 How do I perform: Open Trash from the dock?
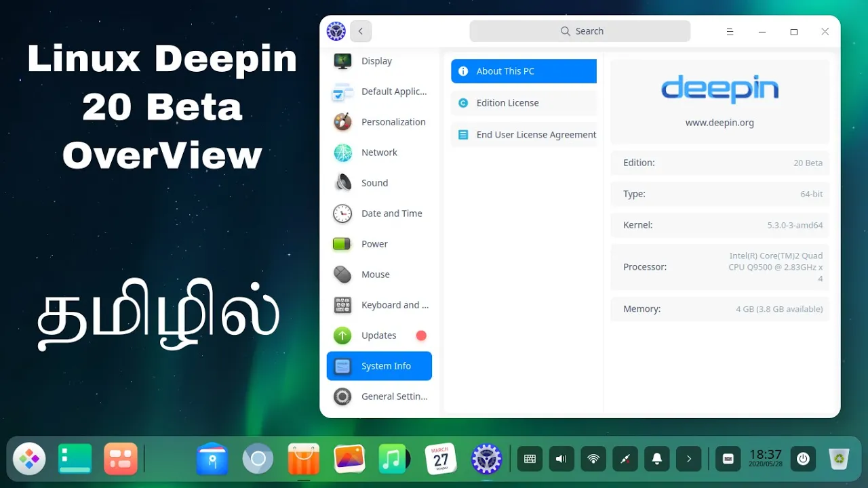[840, 459]
